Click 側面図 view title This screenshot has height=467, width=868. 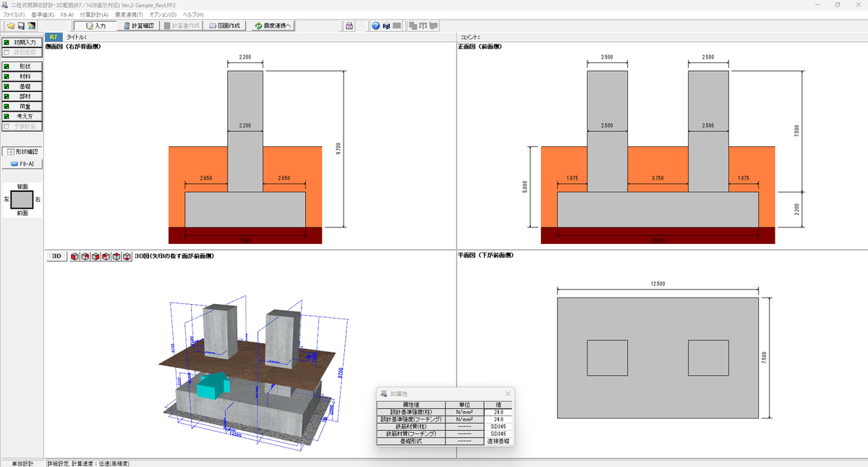[73, 46]
